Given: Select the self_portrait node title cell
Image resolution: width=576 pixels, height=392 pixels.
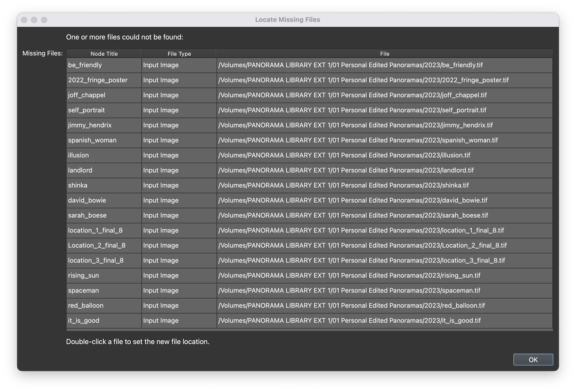Looking at the screenshot, I should point(104,110).
